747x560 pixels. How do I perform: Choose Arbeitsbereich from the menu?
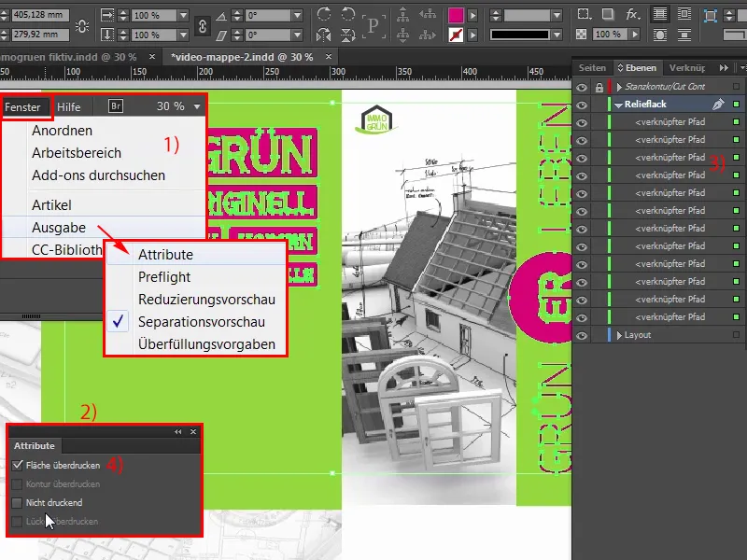click(77, 153)
